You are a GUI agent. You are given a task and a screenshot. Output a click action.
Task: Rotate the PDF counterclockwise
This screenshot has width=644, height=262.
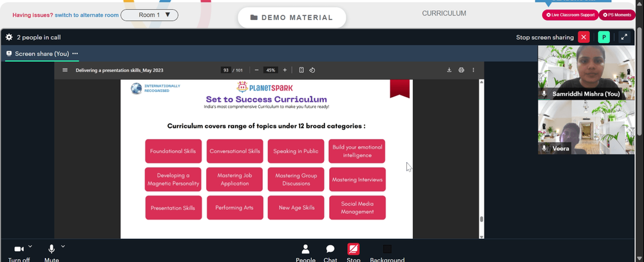click(312, 70)
